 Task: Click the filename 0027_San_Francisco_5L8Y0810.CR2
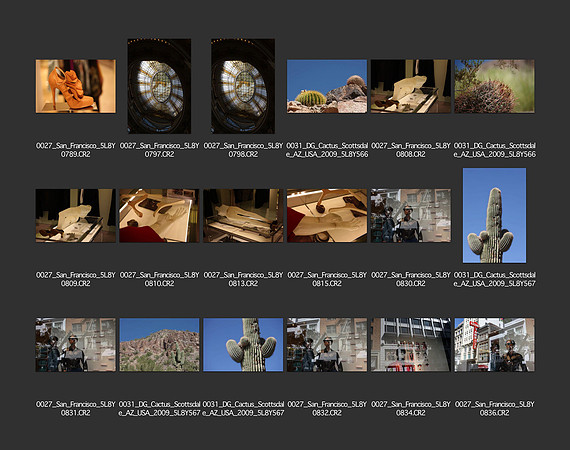click(x=159, y=279)
